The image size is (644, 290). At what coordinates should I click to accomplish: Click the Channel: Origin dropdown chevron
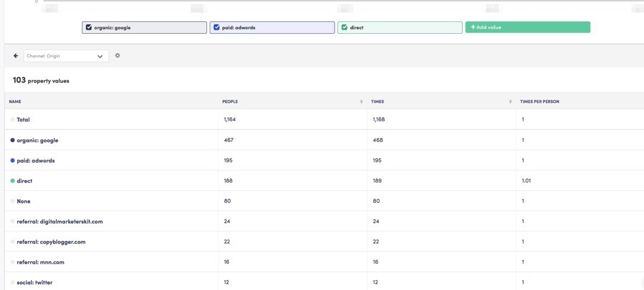[x=100, y=56]
